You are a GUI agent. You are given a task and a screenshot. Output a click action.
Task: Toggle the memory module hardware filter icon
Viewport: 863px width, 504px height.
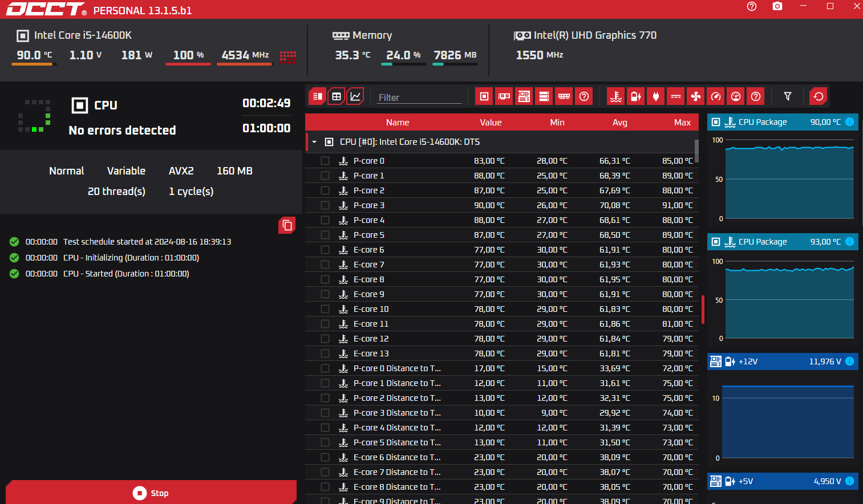pos(564,96)
